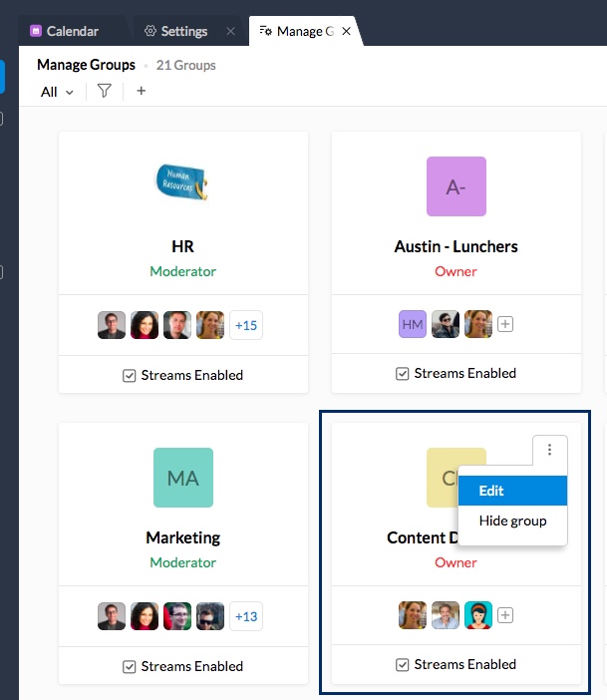Show the +15 more HR members
The image size is (607, 700).
click(x=246, y=325)
